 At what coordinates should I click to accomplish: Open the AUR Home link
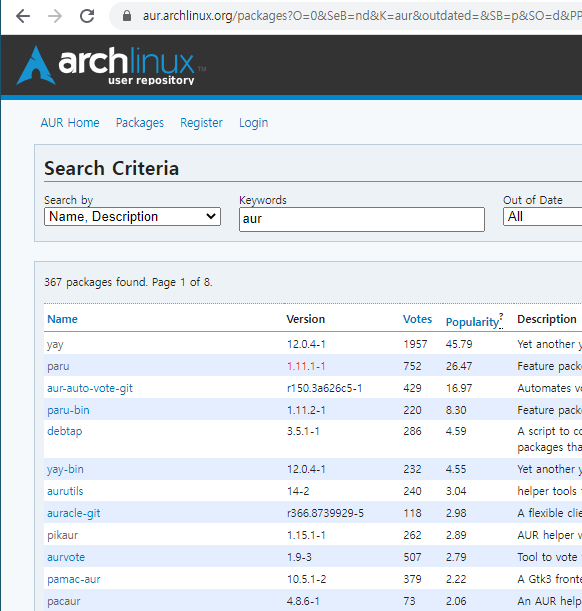coord(70,123)
